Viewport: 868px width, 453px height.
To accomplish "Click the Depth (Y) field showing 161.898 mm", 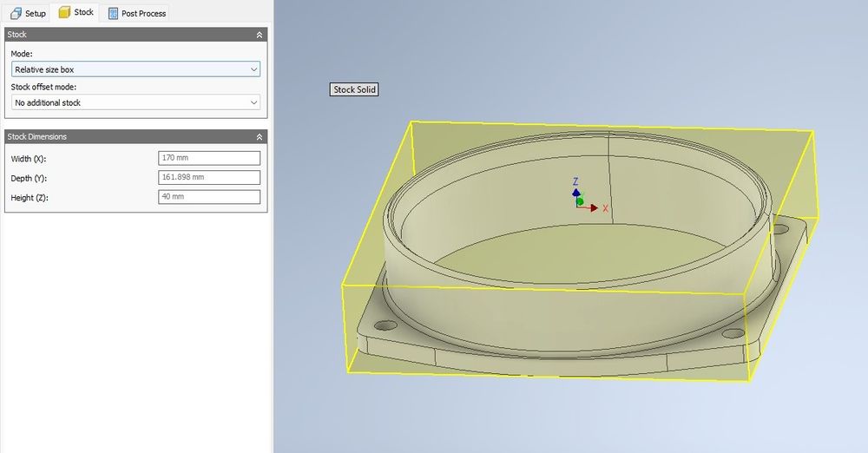I will pyautogui.click(x=209, y=177).
